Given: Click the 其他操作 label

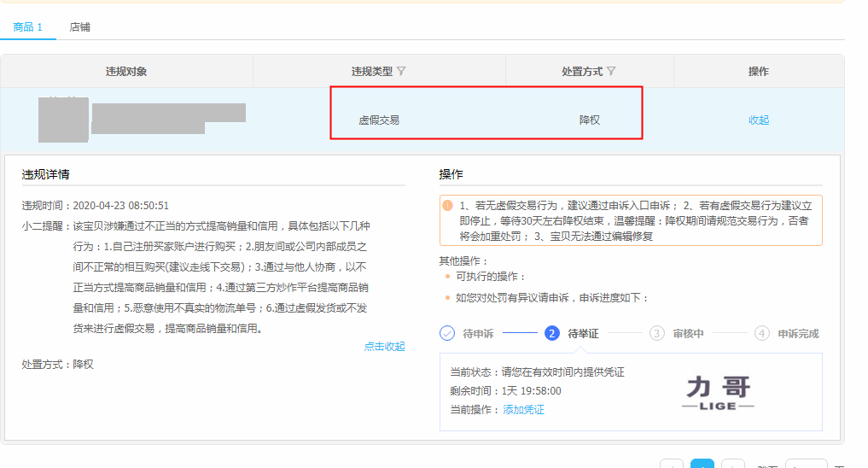Looking at the screenshot, I should (463, 260).
